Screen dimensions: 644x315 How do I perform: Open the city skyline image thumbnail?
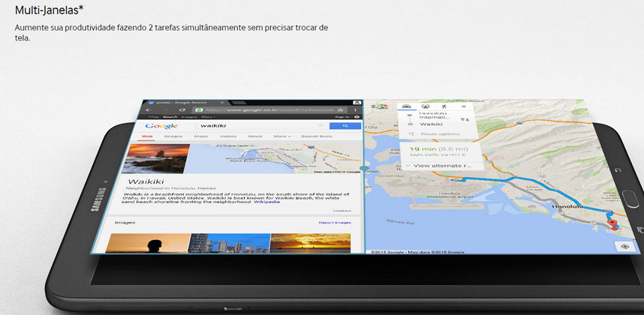click(230, 243)
